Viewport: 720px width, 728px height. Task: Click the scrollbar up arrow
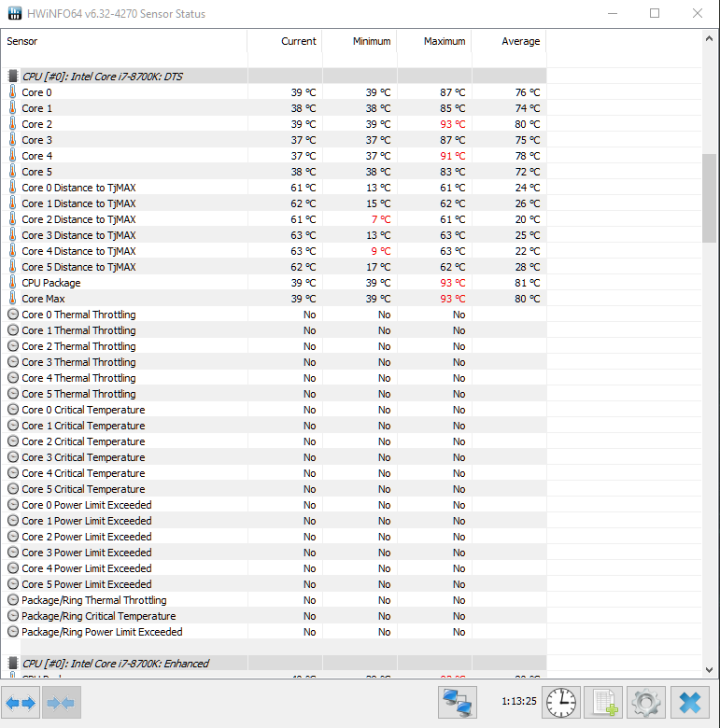[x=709, y=38]
